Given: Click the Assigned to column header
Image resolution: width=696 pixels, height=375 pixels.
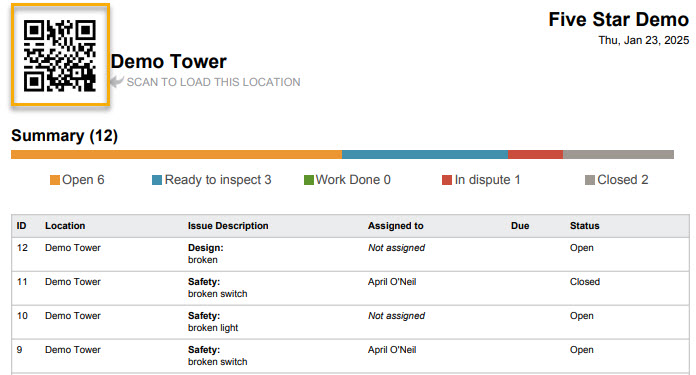Looking at the screenshot, I should click(395, 225).
